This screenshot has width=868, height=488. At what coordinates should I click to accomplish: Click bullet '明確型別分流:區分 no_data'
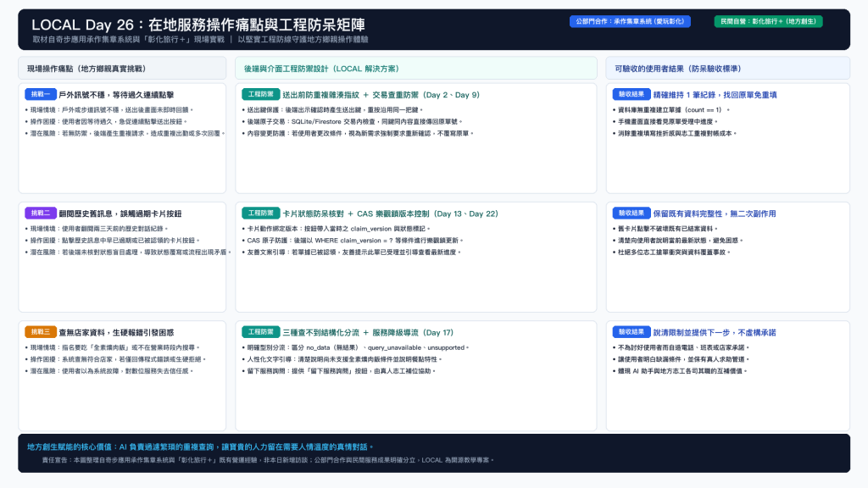[355, 347]
